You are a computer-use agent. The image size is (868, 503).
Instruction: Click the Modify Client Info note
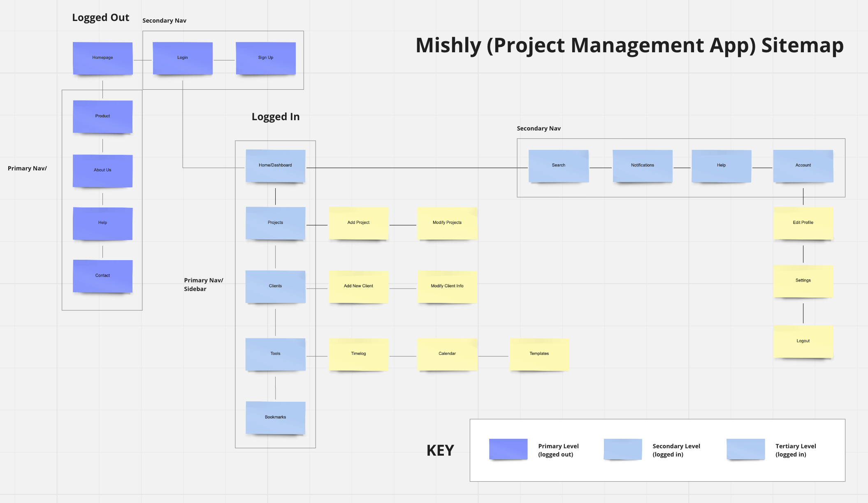pyautogui.click(x=447, y=286)
